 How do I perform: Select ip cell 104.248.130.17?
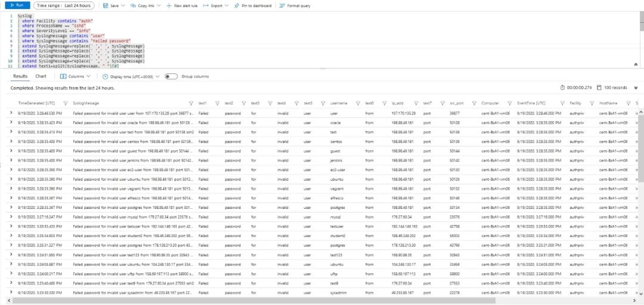pyautogui.click(x=404, y=264)
